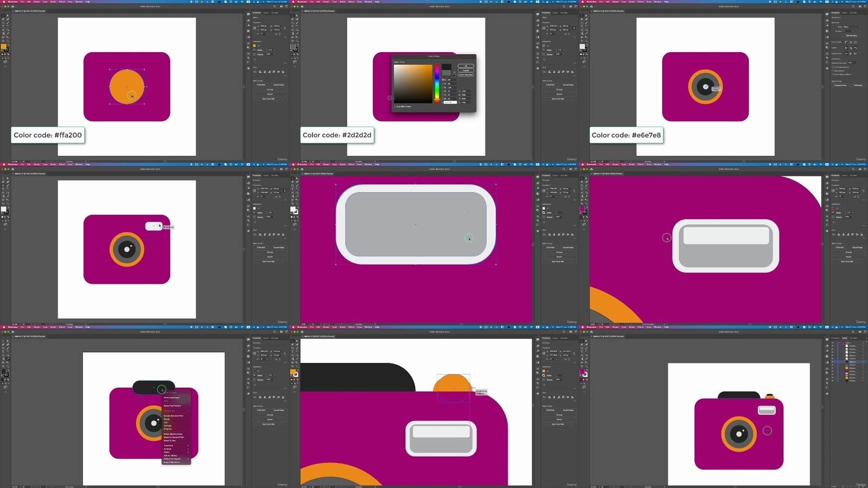Click the Apple menu in #ffa200 frame
This screenshot has width=868, height=488.
point(4,2)
